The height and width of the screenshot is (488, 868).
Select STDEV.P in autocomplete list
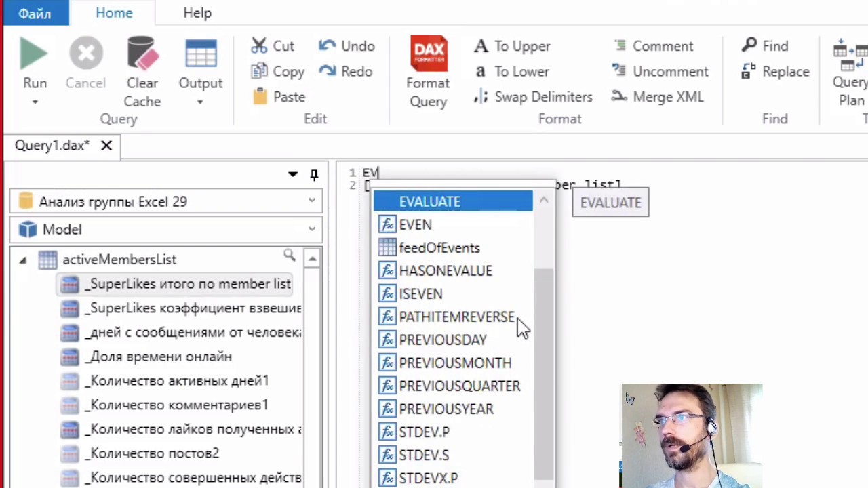(x=453, y=432)
